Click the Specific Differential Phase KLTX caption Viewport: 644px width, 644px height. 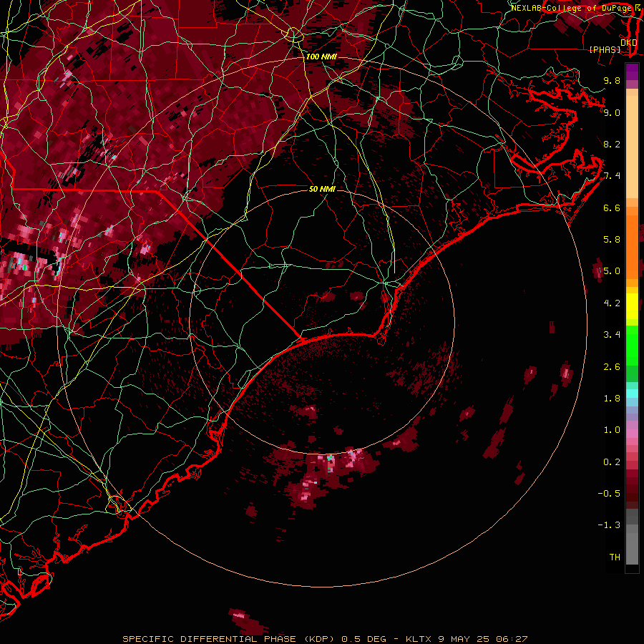tap(325, 639)
